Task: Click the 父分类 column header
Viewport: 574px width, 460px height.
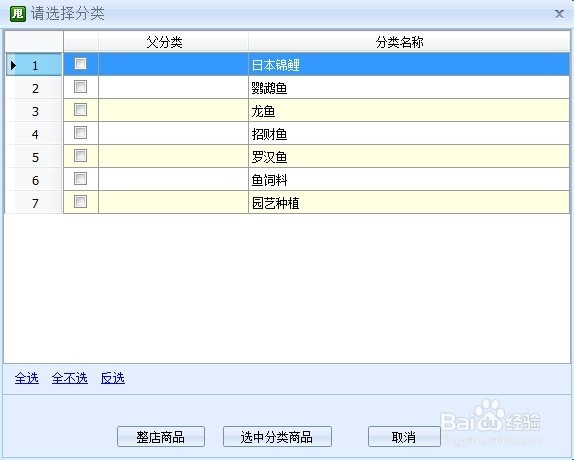Action: click(174, 42)
